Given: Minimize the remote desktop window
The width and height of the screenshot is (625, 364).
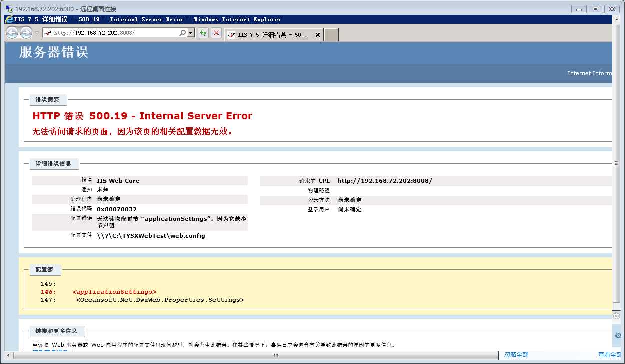Looking at the screenshot, I should click(x=579, y=8).
